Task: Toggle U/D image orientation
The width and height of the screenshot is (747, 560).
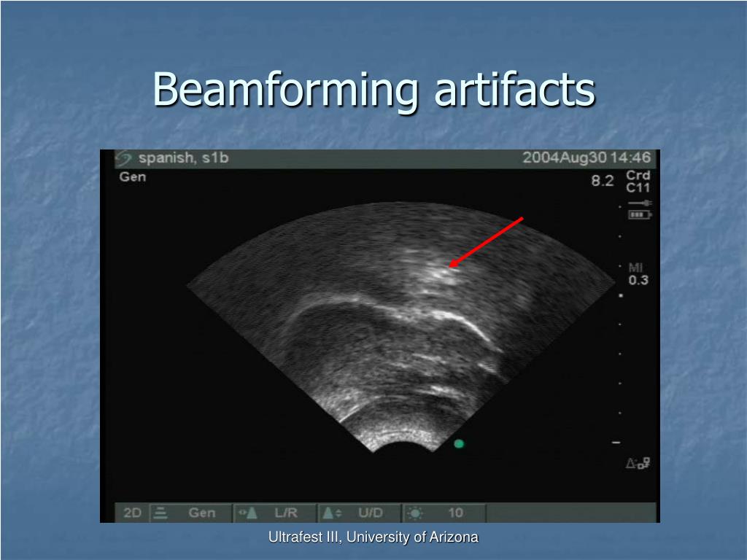Action: (x=370, y=513)
